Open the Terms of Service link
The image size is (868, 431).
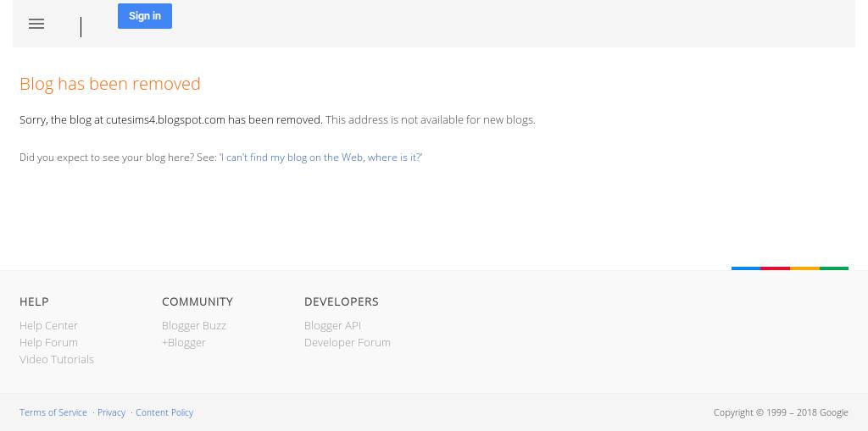point(53,412)
